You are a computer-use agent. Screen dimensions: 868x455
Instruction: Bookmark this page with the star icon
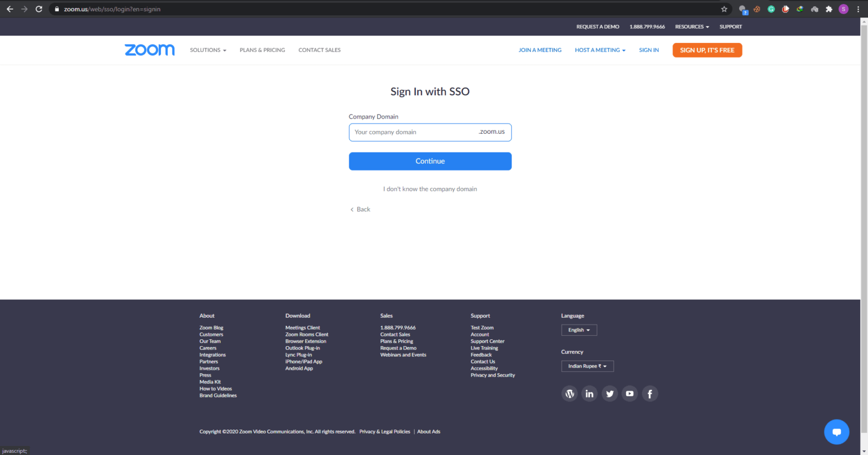tap(724, 9)
